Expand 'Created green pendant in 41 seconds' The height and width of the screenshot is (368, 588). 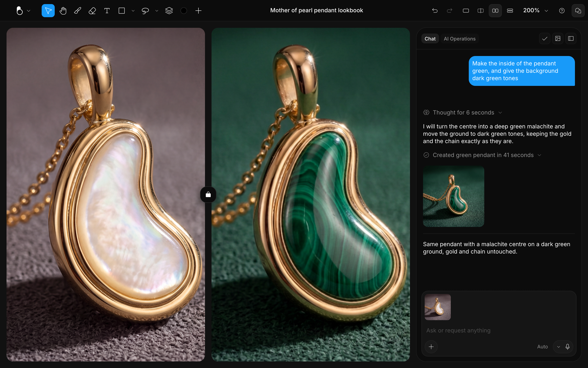point(482,155)
